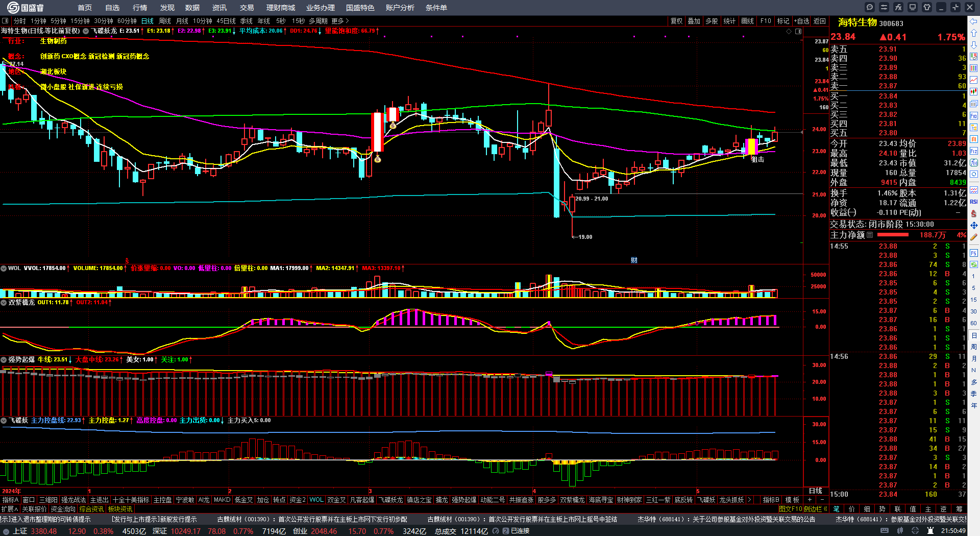Click the crosshair target icon in status bar

pyautogui.click(x=916, y=531)
